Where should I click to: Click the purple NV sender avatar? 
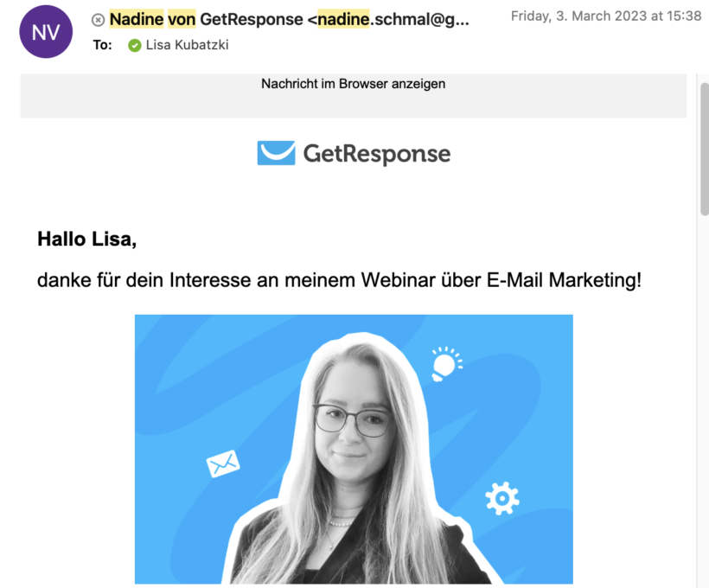(x=46, y=32)
